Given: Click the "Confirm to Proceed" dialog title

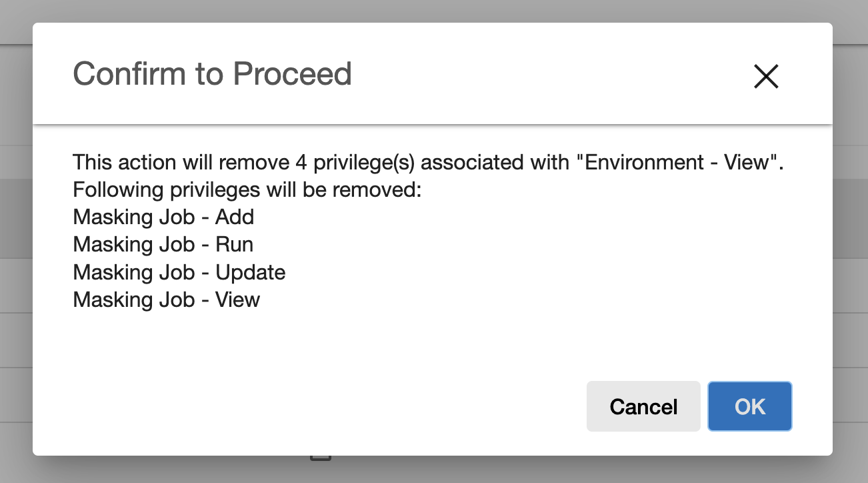Looking at the screenshot, I should click(x=212, y=74).
